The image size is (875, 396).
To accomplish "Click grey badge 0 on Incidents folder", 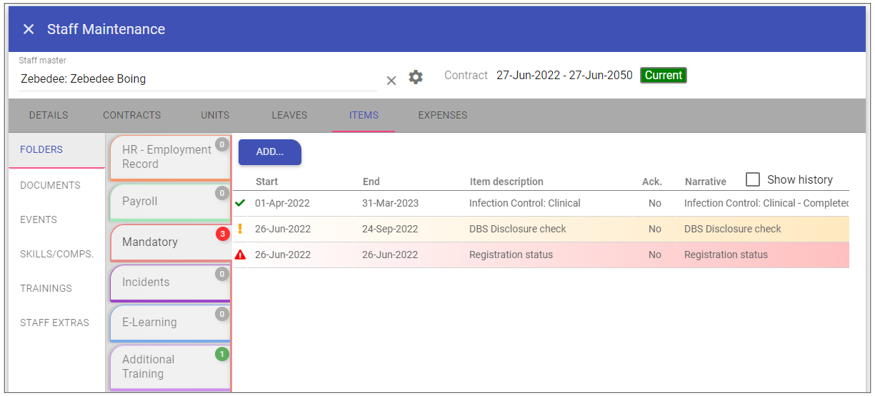I will coord(222,274).
